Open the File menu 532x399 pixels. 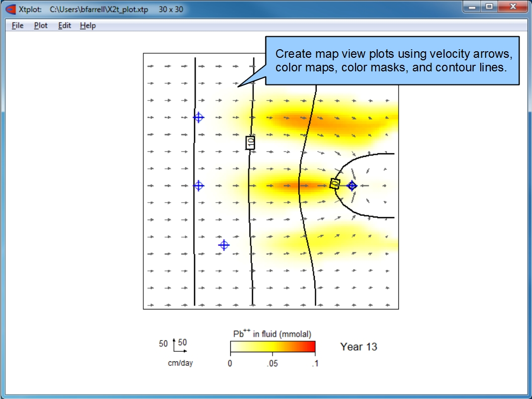pyautogui.click(x=17, y=26)
